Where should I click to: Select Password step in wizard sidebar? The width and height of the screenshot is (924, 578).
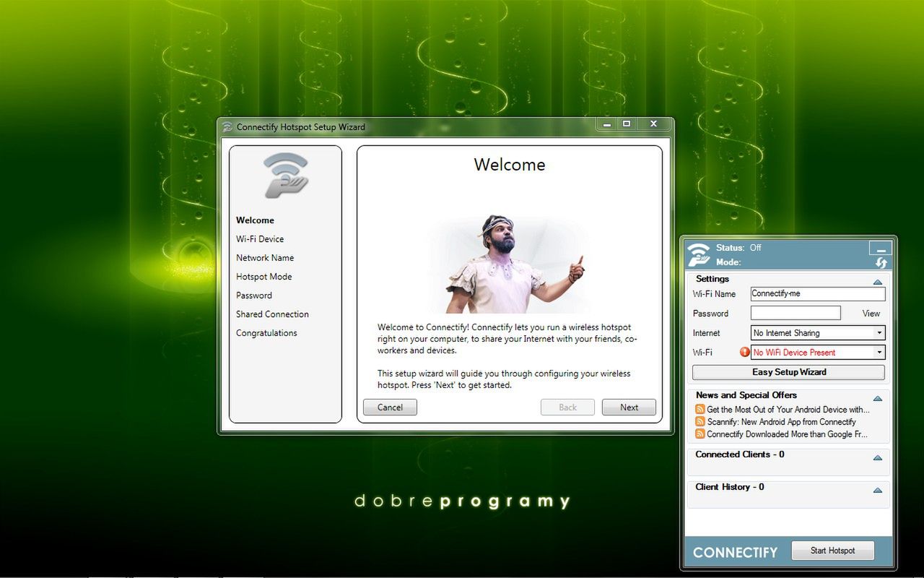click(x=254, y=296)
